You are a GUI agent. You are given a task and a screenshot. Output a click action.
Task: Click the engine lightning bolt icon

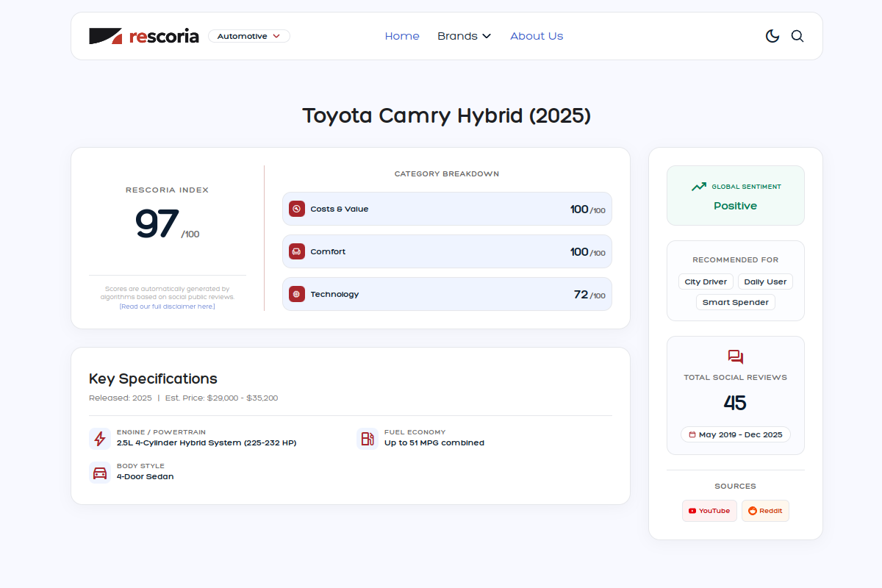(x=100, y=439)
